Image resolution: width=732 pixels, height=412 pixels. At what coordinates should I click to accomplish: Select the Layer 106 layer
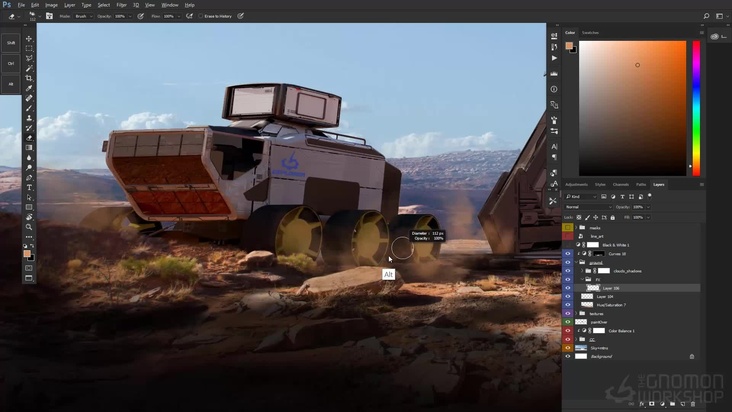[611, 288]
